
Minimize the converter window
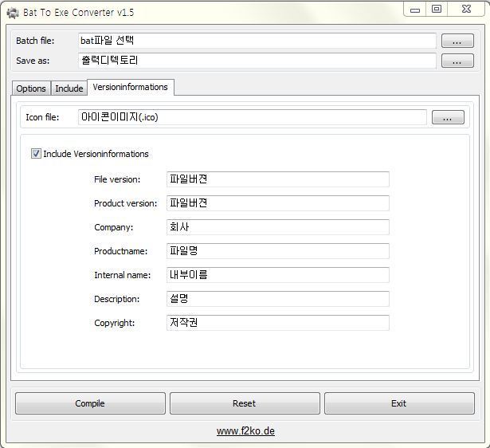click(415, 10)
